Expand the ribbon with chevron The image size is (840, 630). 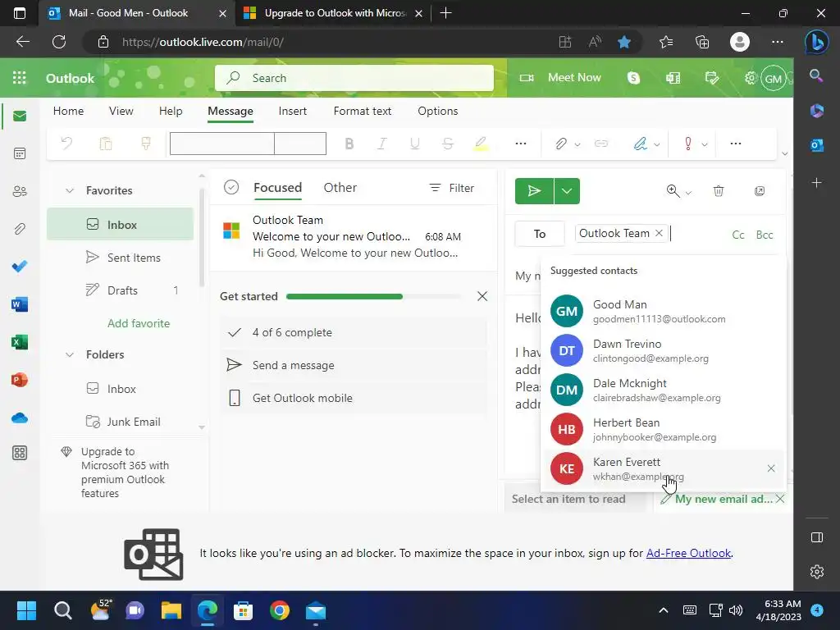(x=784, y=153)
